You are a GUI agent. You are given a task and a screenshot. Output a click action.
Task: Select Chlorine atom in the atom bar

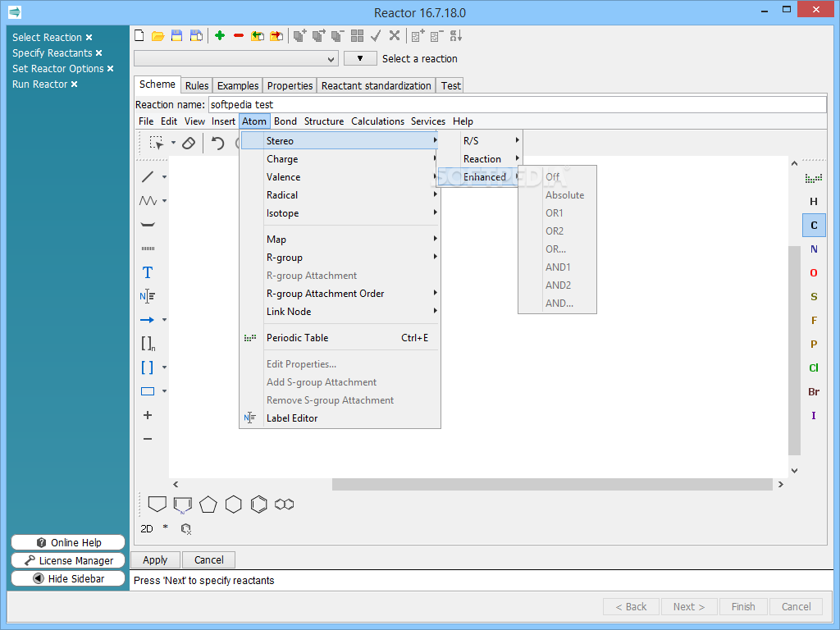pyautogui.click(x=814, y=368)
